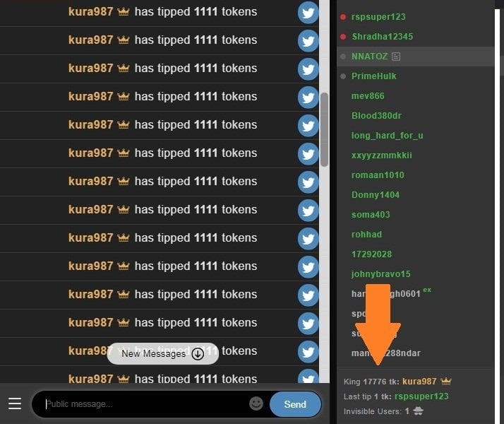Open the emoji smiley picker
This screenshot has width=504, height=424.
point(256,404)
